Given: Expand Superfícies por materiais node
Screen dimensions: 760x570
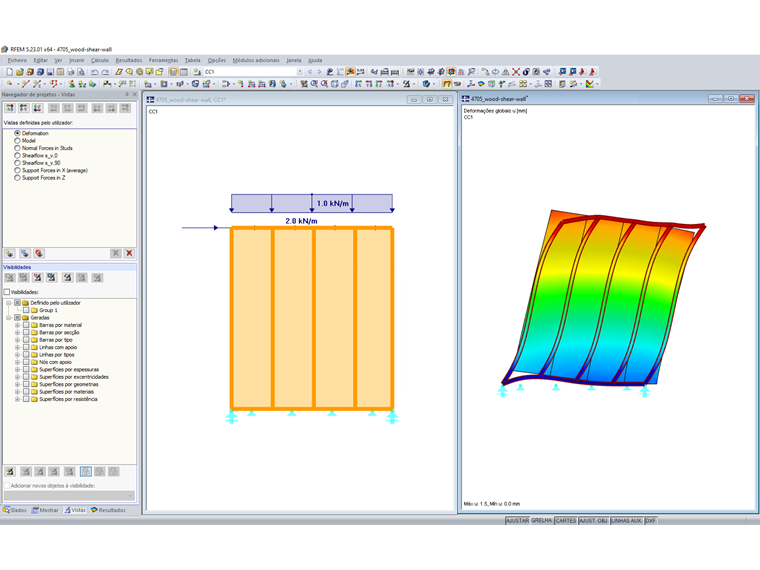Looking at the screenshot, I should pyautogui.click(x=17, y=392).
